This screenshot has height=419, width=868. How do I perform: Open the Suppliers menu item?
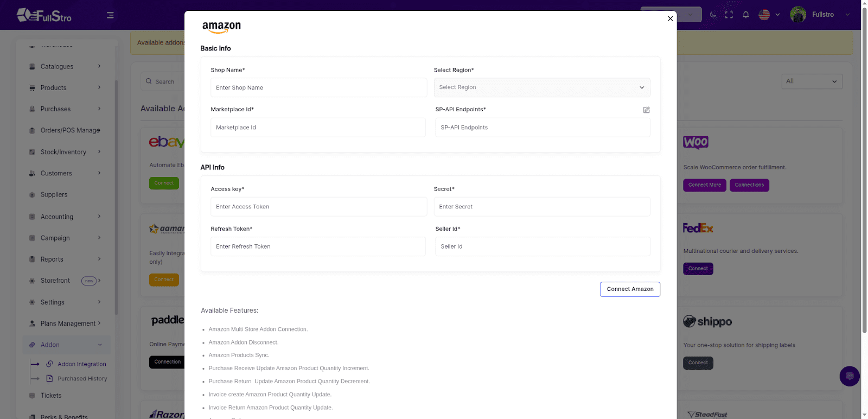(x=54, y=195)
